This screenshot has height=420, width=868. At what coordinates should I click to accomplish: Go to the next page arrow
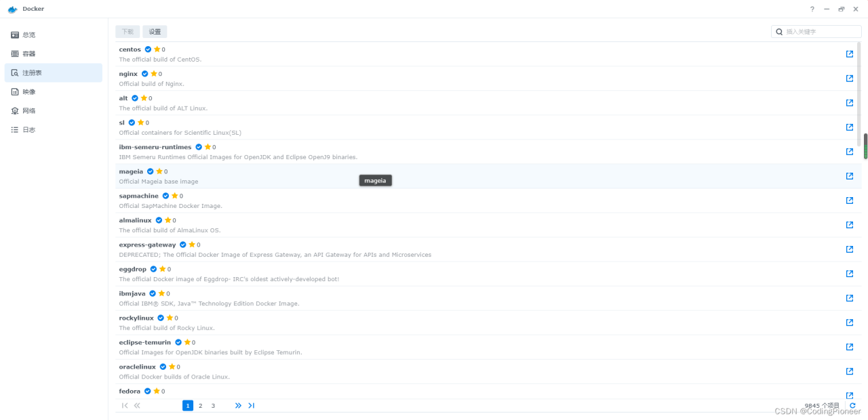[238, 406]
